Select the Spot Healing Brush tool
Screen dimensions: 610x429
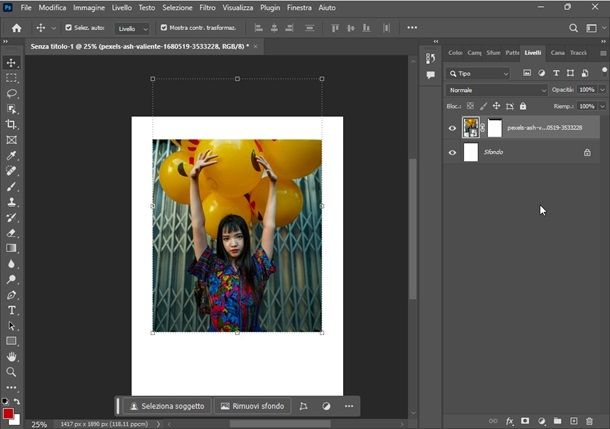[11, 171]
